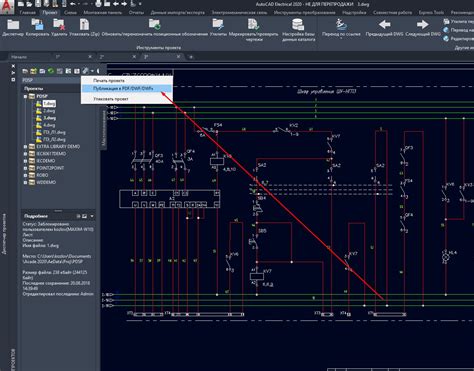This screenshot has height=371, width=474.
Task: Open dropdown arrow in Подробнее panel header
Action: point(92,216)
